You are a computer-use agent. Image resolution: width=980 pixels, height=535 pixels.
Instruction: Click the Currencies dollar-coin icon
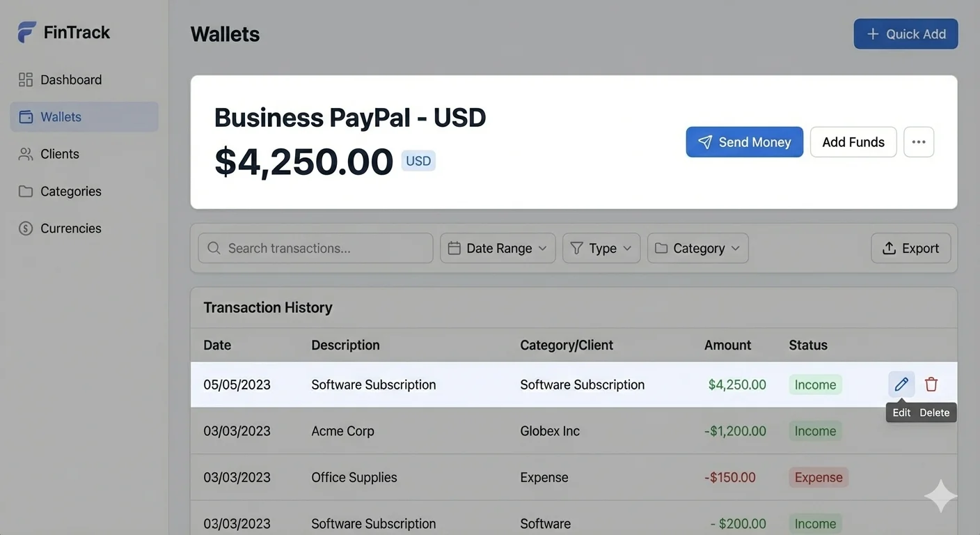point(26,228)
